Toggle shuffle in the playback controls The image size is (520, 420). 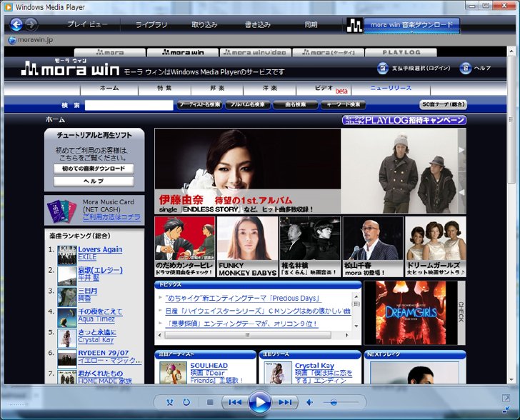pos(170,402)
